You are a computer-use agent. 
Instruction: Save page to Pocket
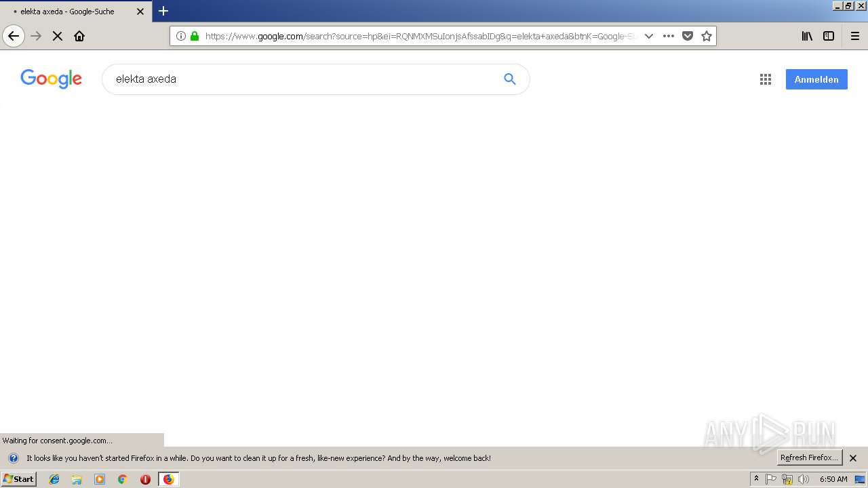[688, 36]
